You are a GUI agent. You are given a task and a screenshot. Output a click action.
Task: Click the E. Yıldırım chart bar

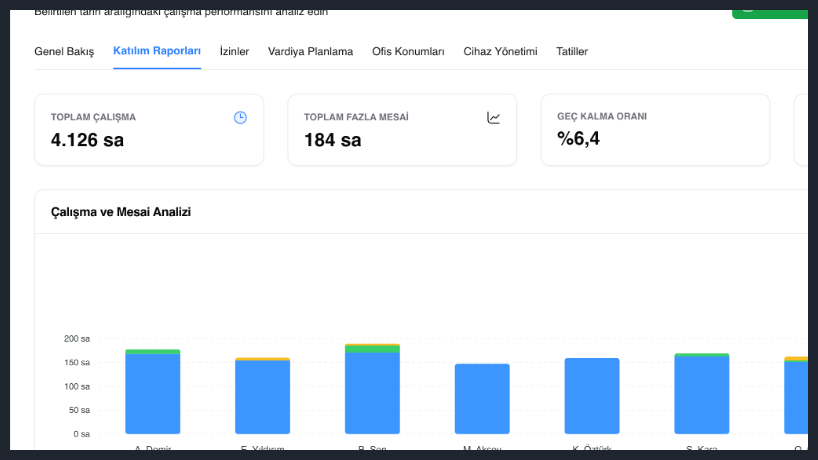click(x=262, y=396)
